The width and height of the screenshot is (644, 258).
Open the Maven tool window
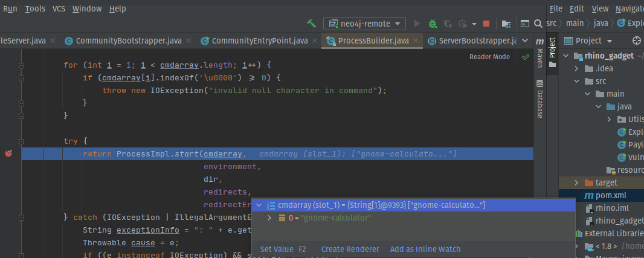pos(539,53)
